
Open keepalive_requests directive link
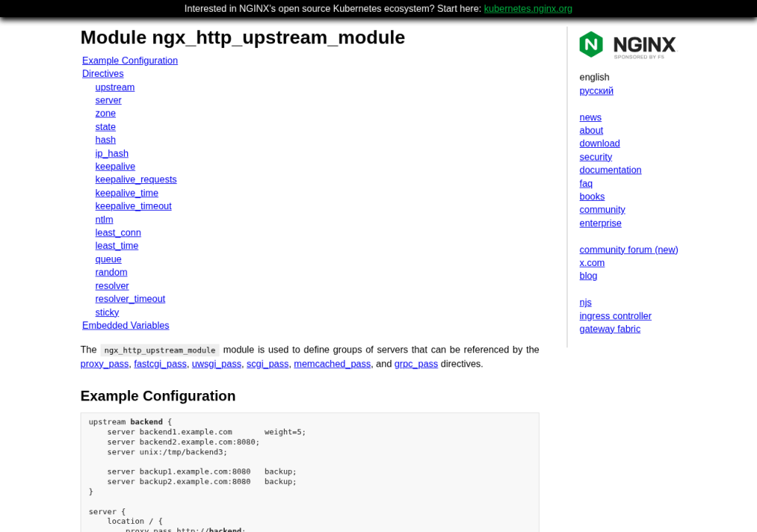coord(136,179)
